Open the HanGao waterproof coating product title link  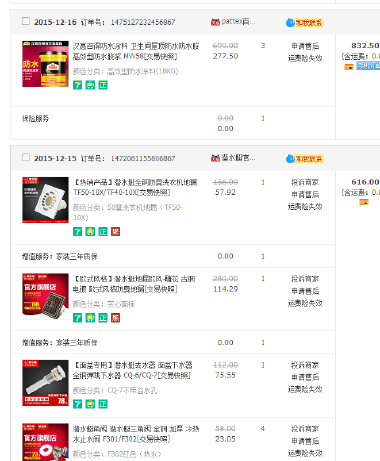click(136, 51)
